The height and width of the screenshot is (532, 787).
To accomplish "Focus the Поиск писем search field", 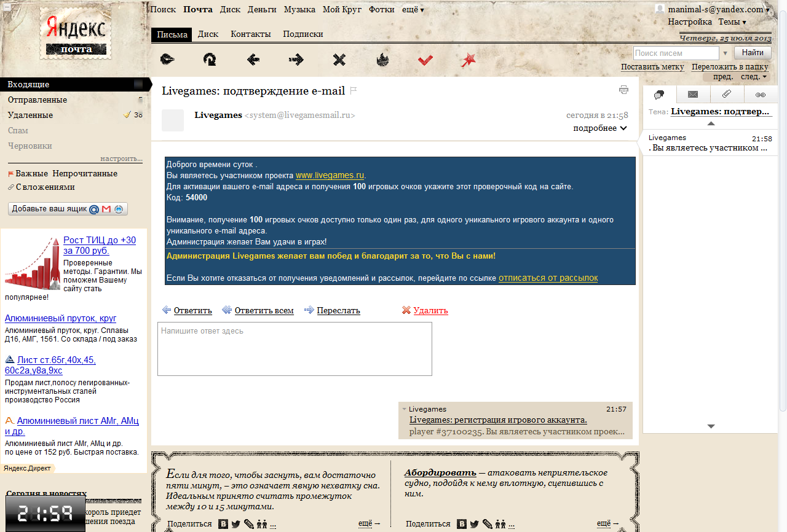I will (x=676, y=53).
